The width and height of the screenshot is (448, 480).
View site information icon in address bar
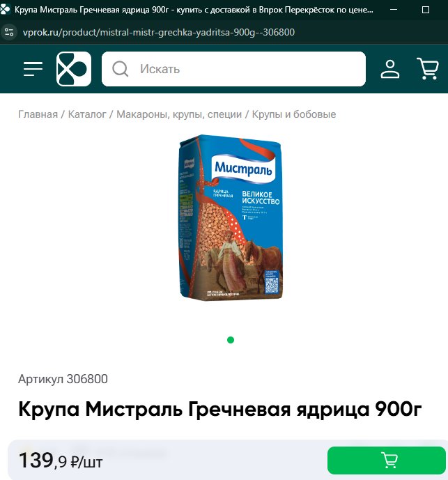pos(9,32)
